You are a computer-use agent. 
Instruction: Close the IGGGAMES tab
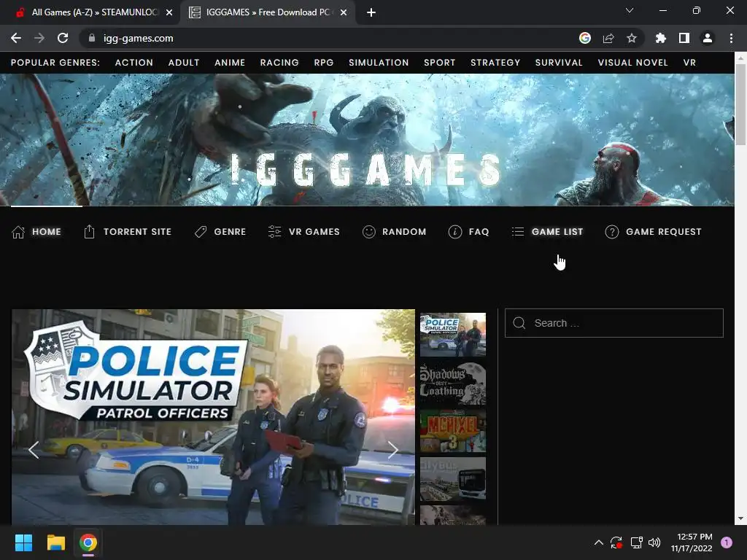coord(344,12)
